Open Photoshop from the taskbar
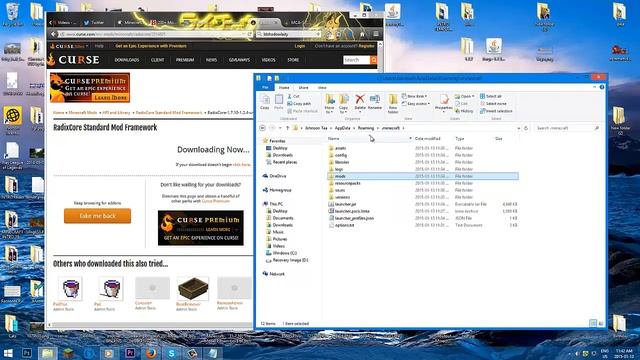 click(x=27, y=353)
